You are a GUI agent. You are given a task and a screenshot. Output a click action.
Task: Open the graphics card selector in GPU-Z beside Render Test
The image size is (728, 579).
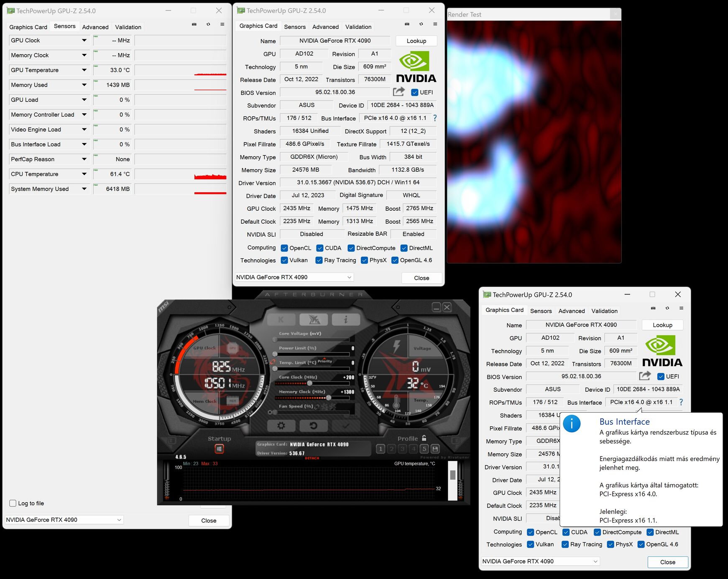(294, 277)
